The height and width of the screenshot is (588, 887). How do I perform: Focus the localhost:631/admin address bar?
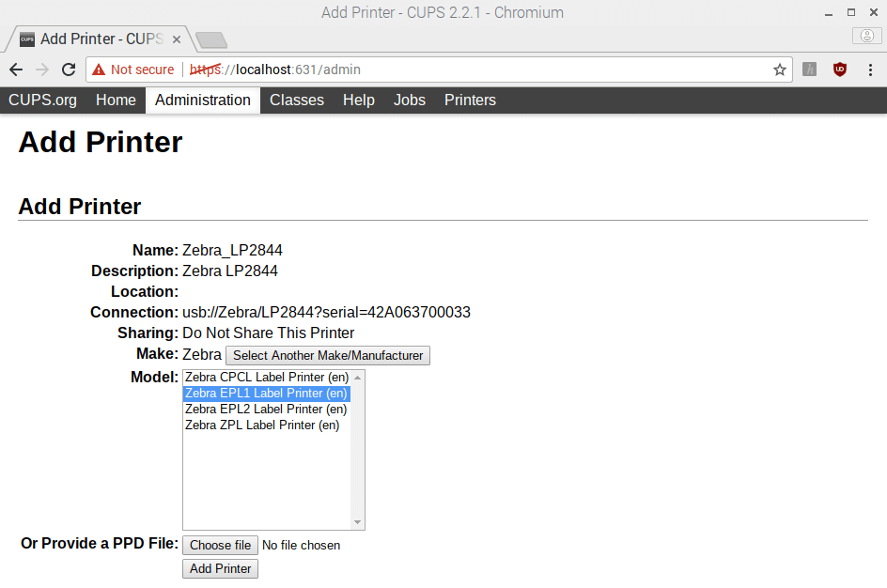pyautogui.click(x=440, y=70)
